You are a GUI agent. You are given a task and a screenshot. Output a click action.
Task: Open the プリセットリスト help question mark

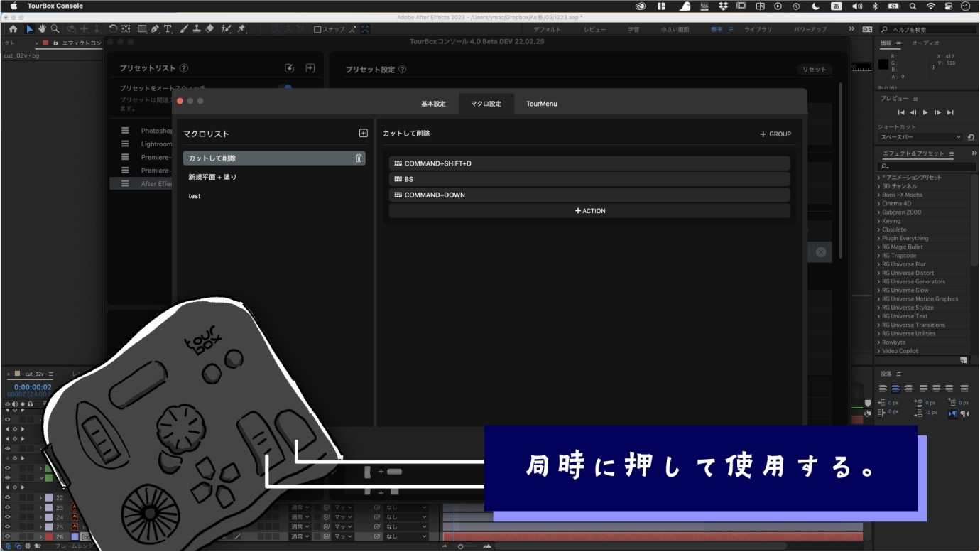[184, 68]
